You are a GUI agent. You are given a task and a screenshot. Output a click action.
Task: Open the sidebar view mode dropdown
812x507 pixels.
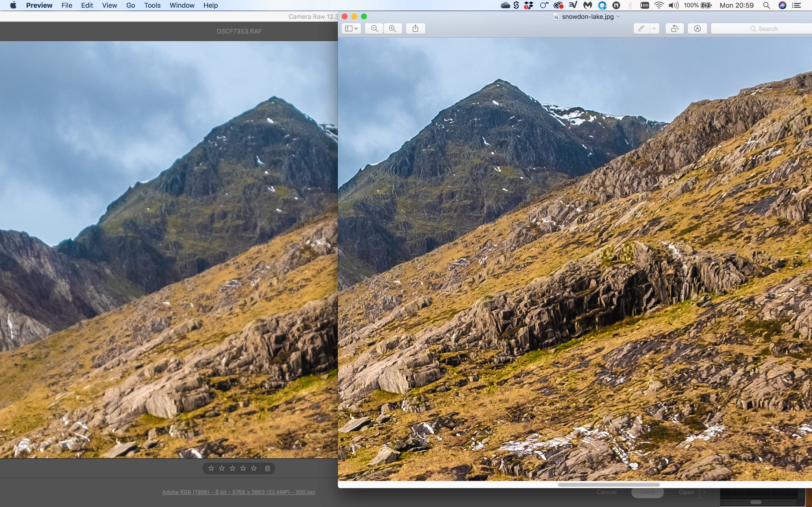[351, 28]
